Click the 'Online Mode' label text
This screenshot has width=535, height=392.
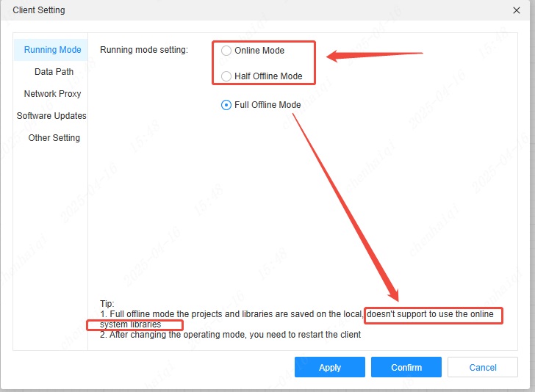point(259,51)
